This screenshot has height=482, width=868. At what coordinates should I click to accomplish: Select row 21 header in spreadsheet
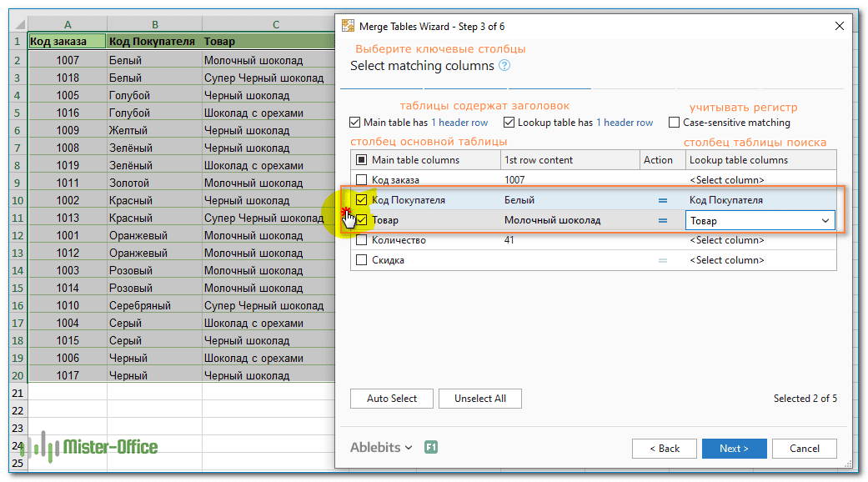(18, 393)
